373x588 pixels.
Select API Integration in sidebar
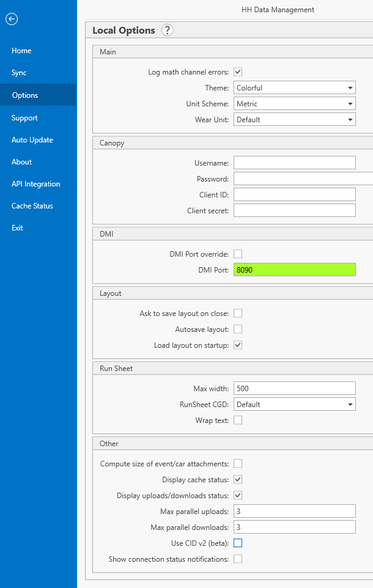35,184
